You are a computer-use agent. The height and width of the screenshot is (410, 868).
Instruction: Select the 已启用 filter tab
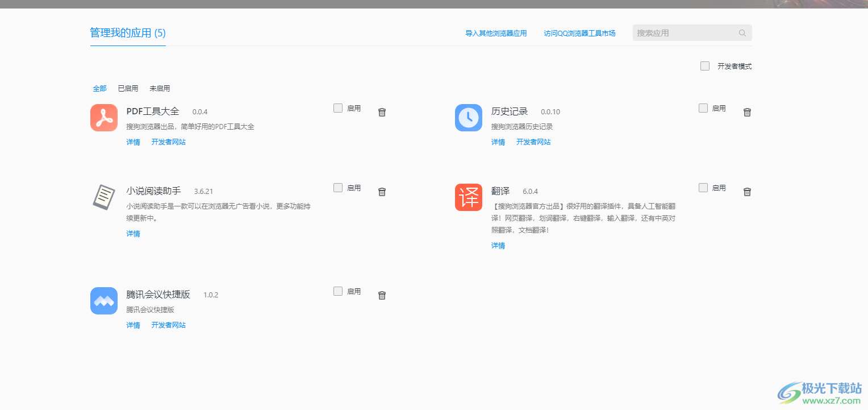(x=128, y=89)
